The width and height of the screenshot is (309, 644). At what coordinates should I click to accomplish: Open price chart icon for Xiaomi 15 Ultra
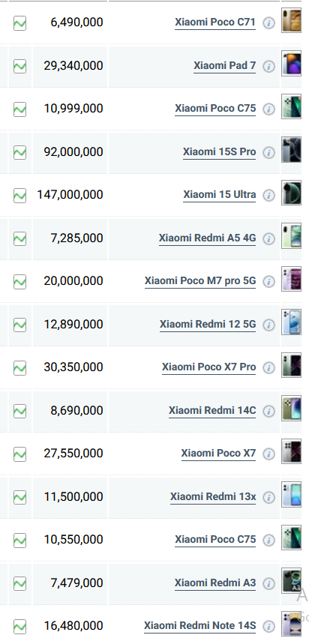19,196
